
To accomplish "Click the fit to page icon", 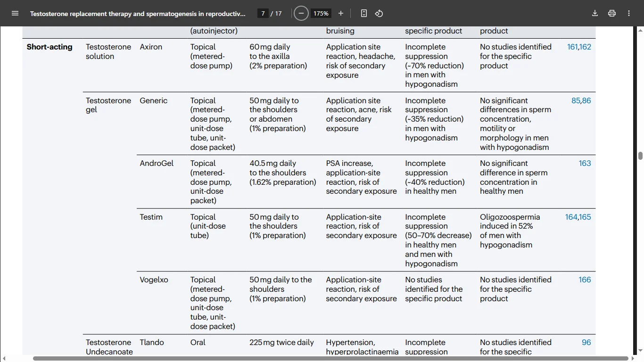I will 364,13.
